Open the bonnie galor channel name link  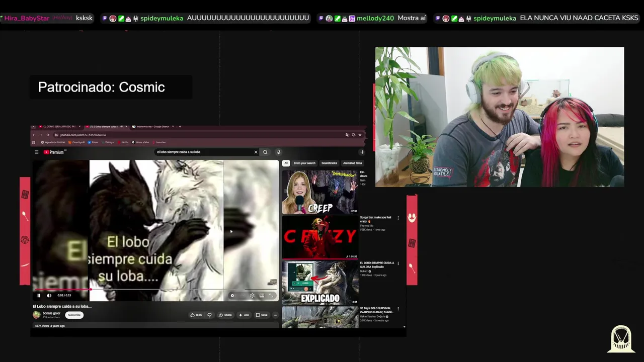pyautogui.click(x=51, y=313)
